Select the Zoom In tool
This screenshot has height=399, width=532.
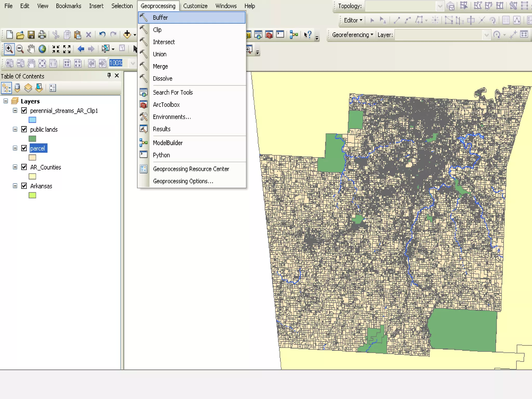click(x=9, y=49)
